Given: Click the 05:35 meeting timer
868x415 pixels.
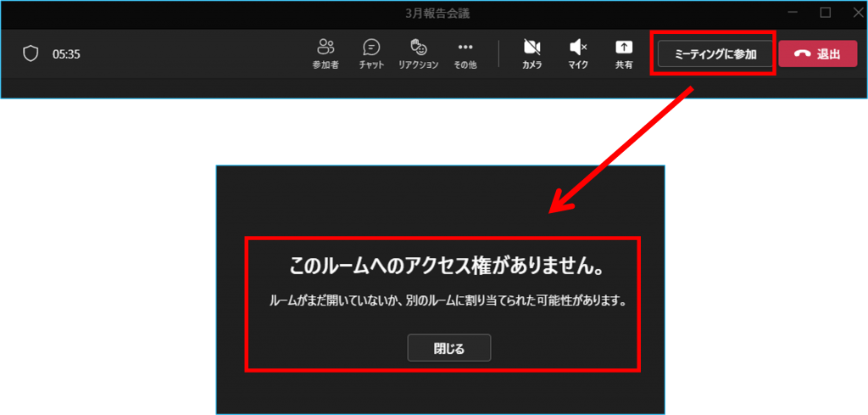Looking at the screenshot, I should 66,53.
